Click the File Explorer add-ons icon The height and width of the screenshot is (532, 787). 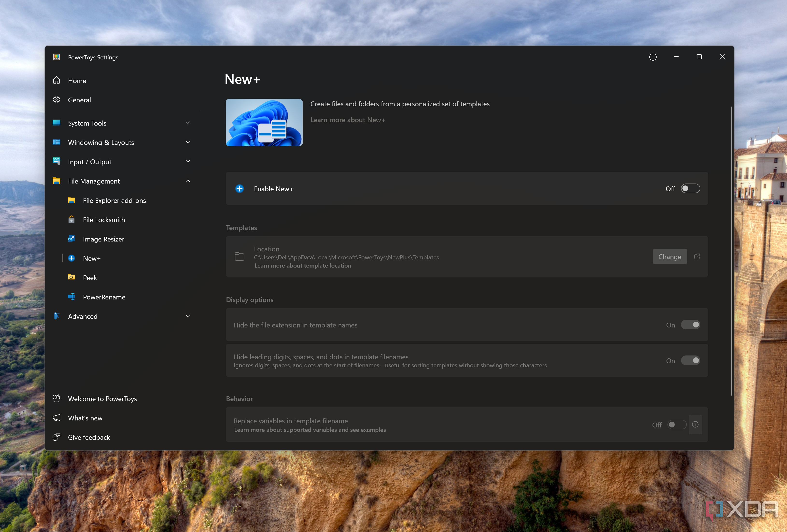click(x=71, y=200)
